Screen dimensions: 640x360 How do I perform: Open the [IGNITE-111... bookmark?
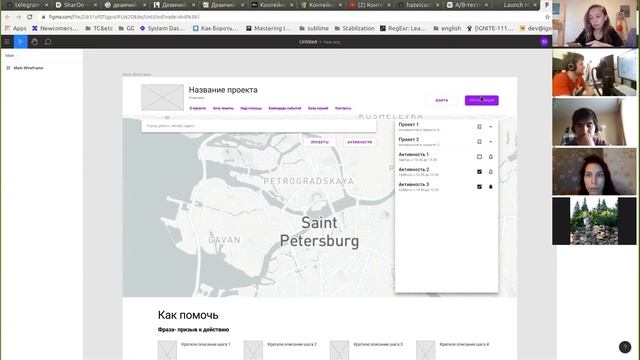(490, 28)
